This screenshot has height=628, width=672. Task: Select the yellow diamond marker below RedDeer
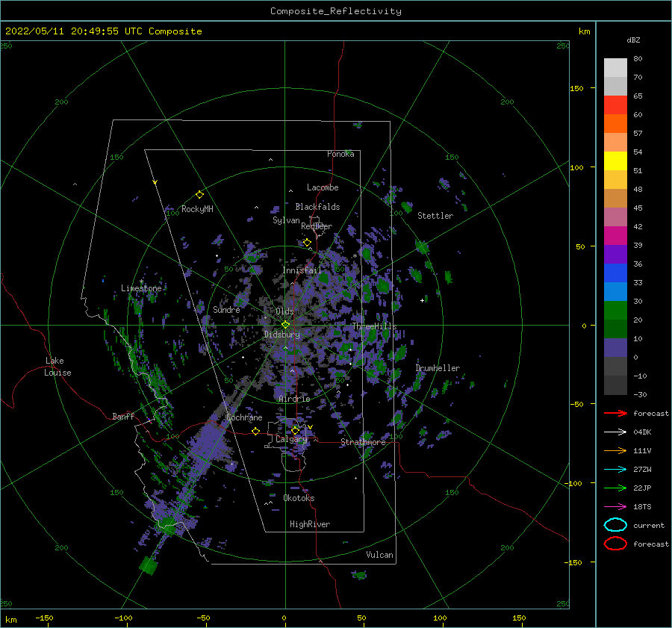click(x=307, y=243)
